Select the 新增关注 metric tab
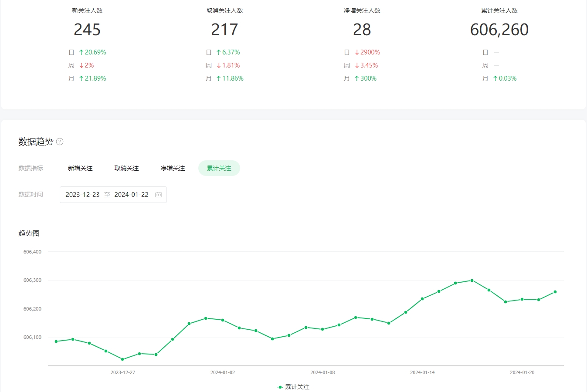The image size is (587, 392). point(80,168)
